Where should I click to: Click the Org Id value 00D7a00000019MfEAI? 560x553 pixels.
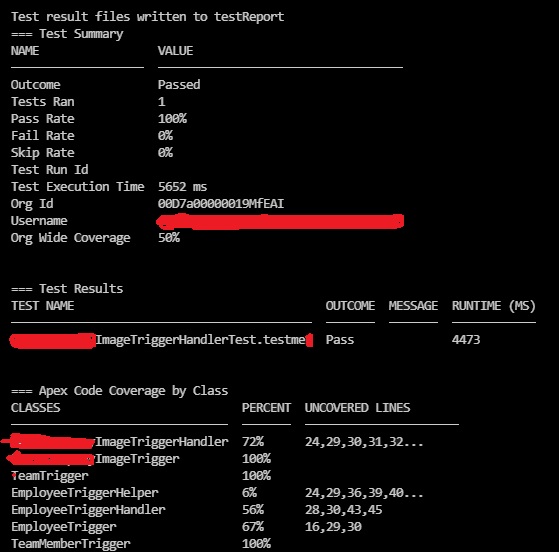point(221,204)
